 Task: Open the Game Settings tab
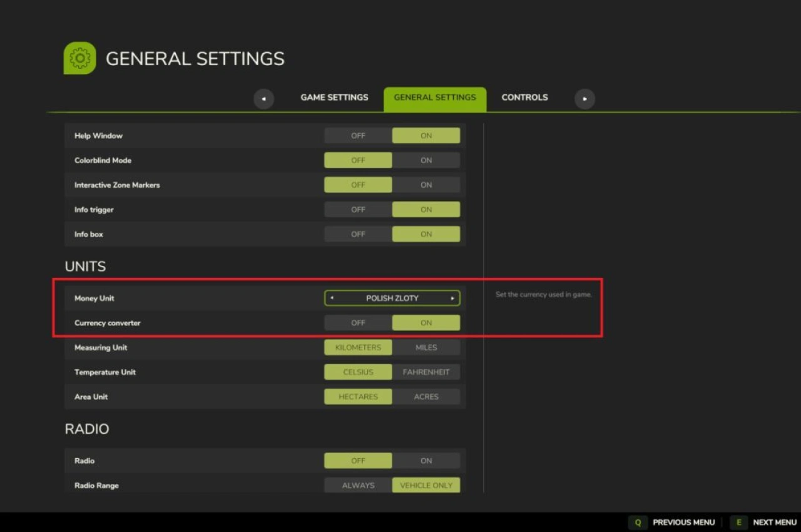coord(334,98)
